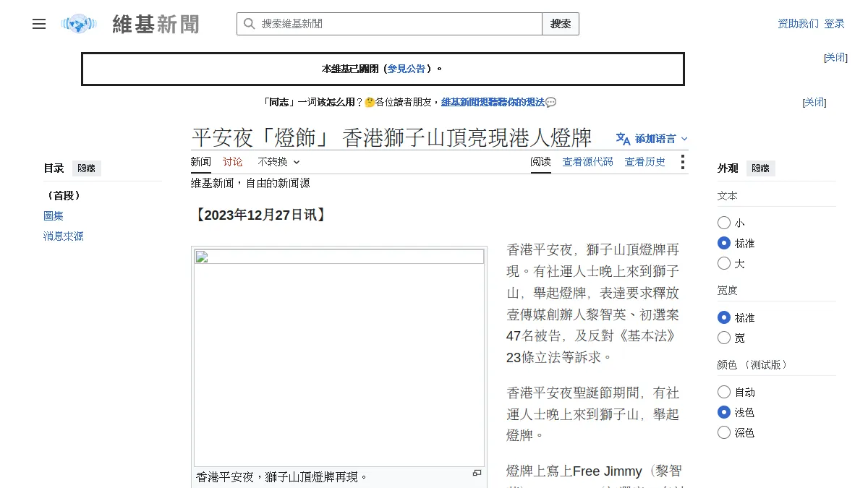Image resolution: width=868 pixels, height=488 pixels.
Task: Open the 资助我们 donate link
Action: click(799, 24)
